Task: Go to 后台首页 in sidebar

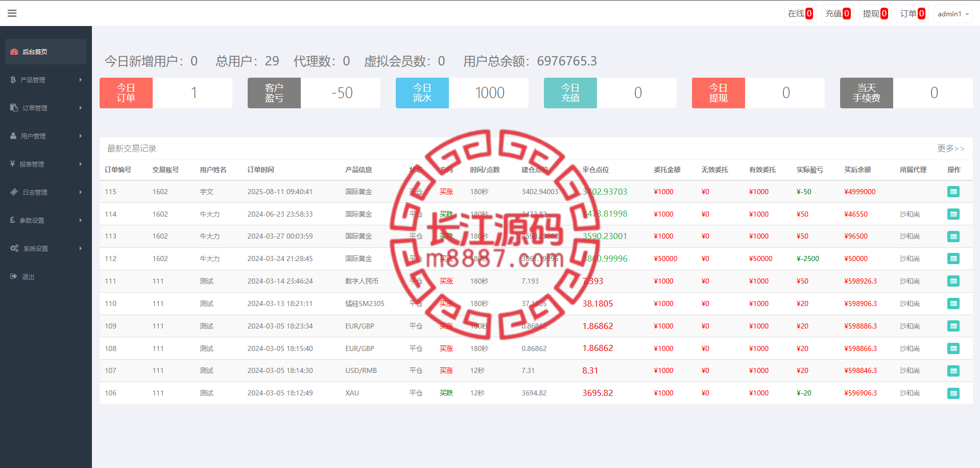Action: pos(46,52)
